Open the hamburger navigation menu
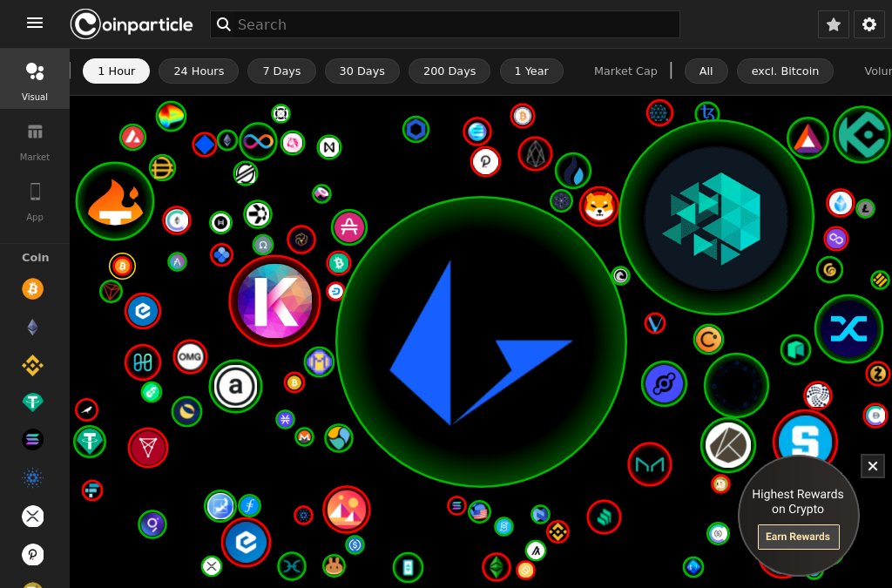Screen dimensions: 892x588 pyautogui.click(x=35, y=23)
